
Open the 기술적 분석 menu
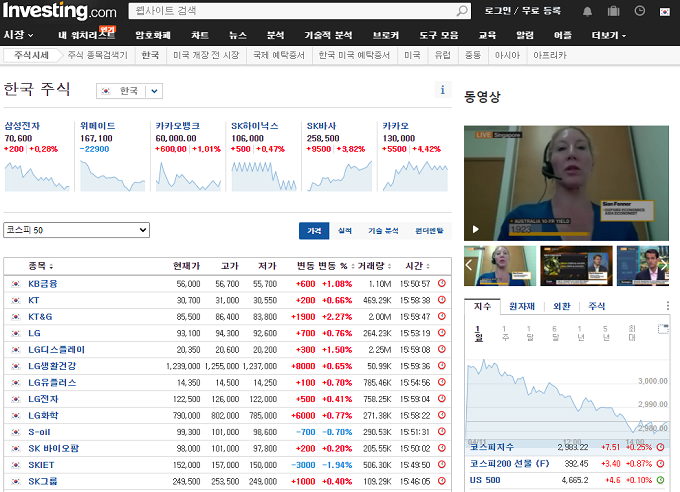[x=328, y=35]
